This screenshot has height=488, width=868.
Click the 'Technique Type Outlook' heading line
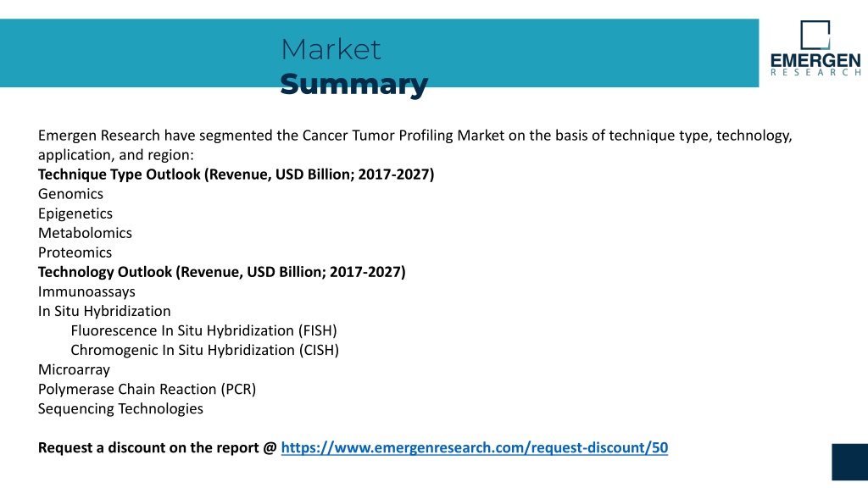click(x=236, y=175)
